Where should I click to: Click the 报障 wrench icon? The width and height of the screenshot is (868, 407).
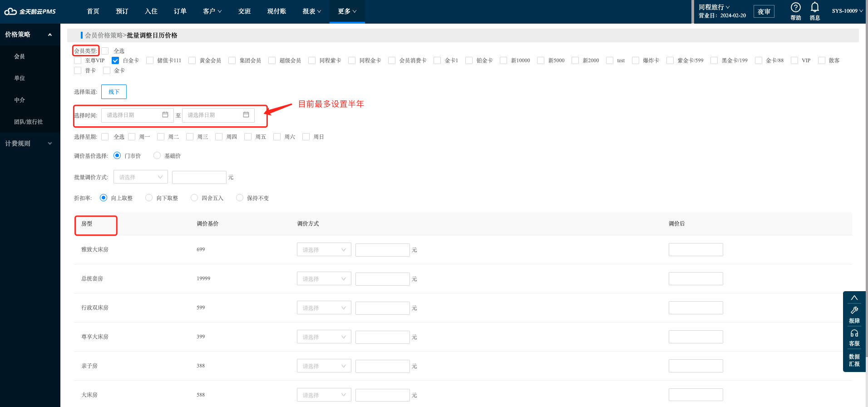click(x=854, y=310)
